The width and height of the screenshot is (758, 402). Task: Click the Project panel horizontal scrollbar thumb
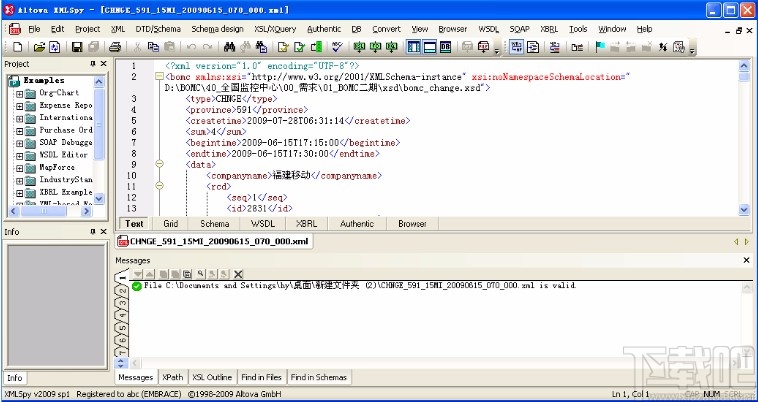tap(44, 211)
